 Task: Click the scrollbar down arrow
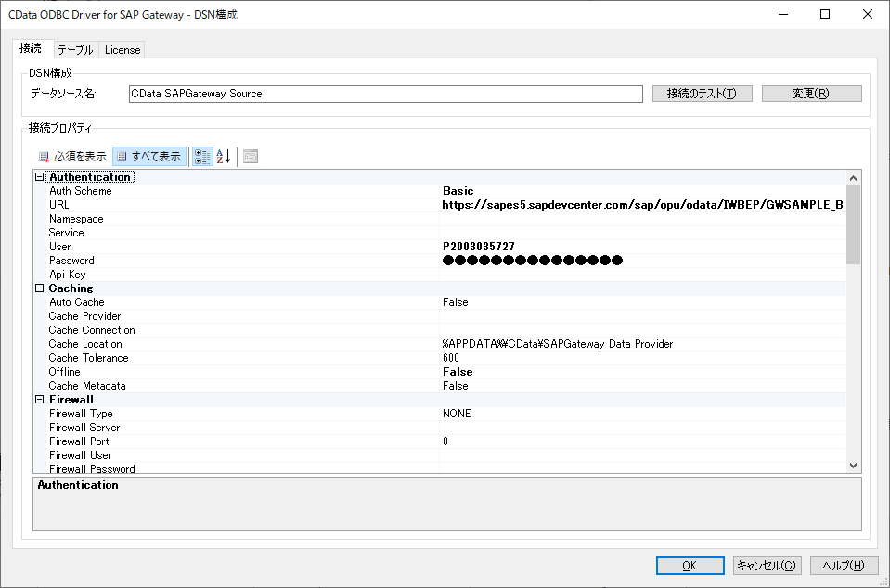coord(853,466)
